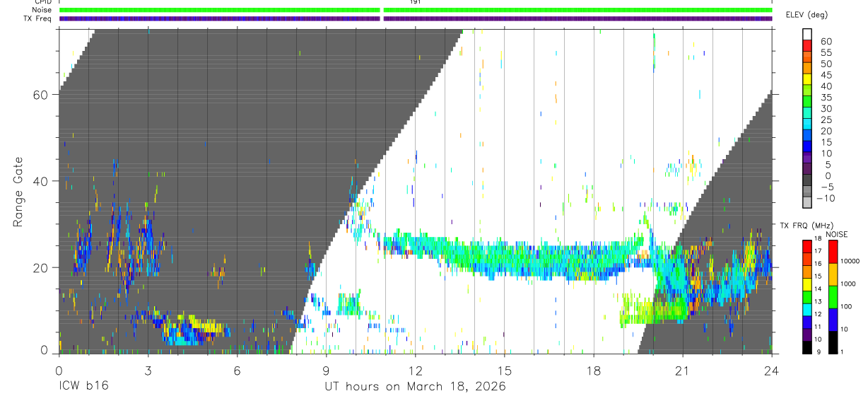Click the 'Range Gate' y-axis title
The height and width of the screenshot is (401, 868).
(x=19, y=192)
